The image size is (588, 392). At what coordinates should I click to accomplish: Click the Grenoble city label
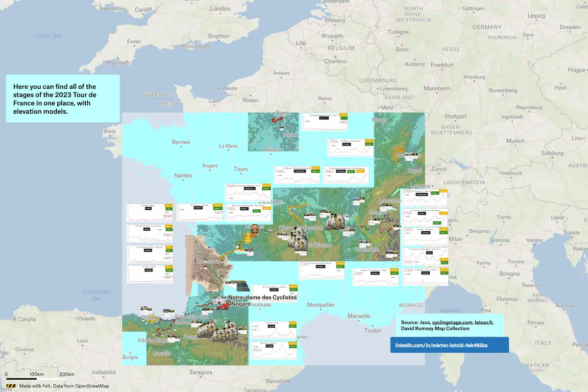click(367, 249)
